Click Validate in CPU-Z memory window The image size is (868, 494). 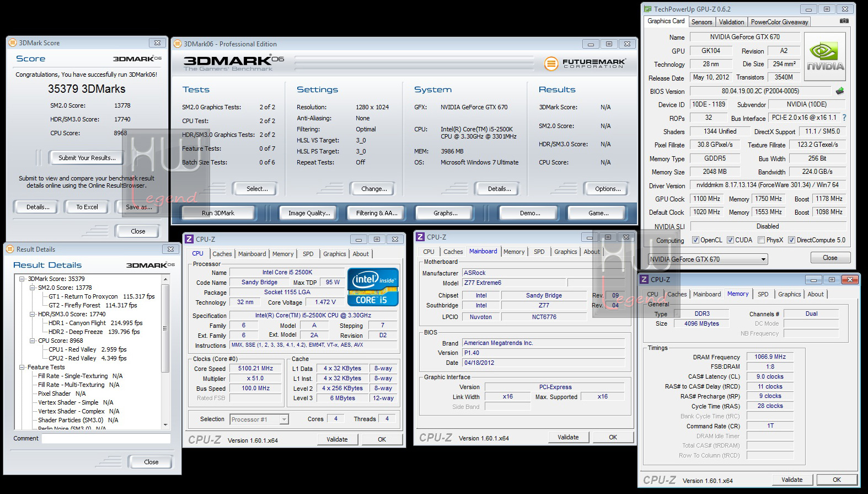[x=792, y=480]
